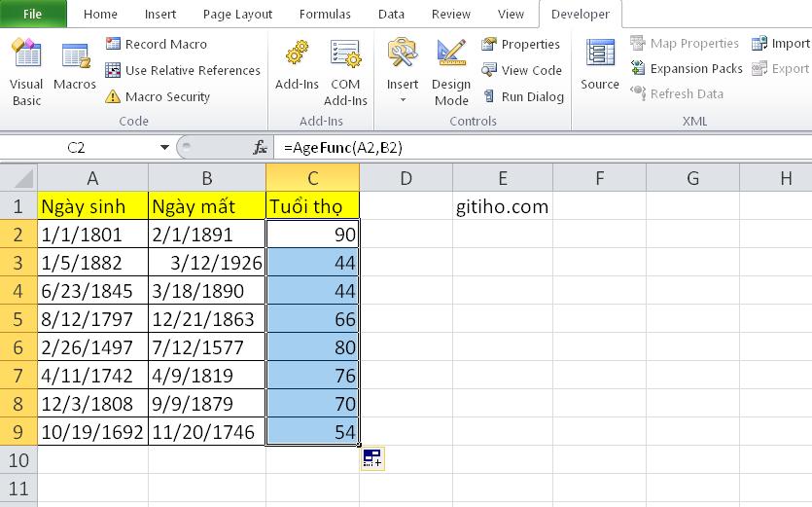Select column E header
Viewport: 812px width, 507px height.
(x=503, y=178)
